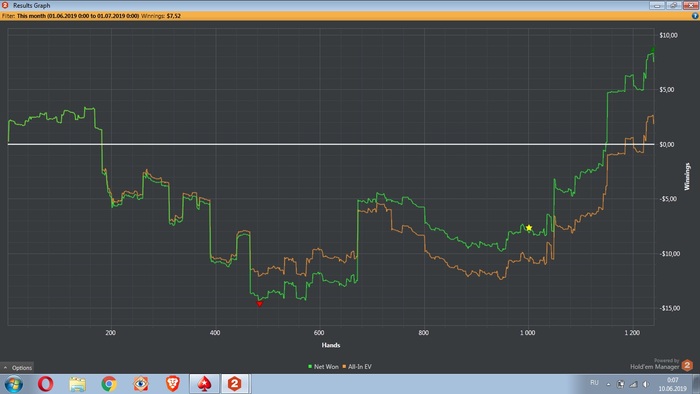Click the All-In EV legend label

[359, 367]
